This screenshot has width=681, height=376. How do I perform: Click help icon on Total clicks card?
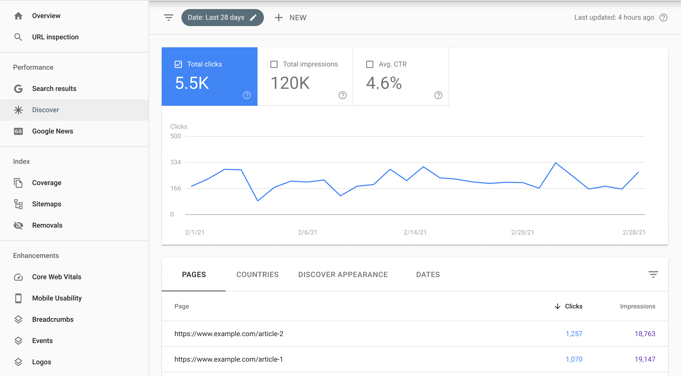point(247,95)
